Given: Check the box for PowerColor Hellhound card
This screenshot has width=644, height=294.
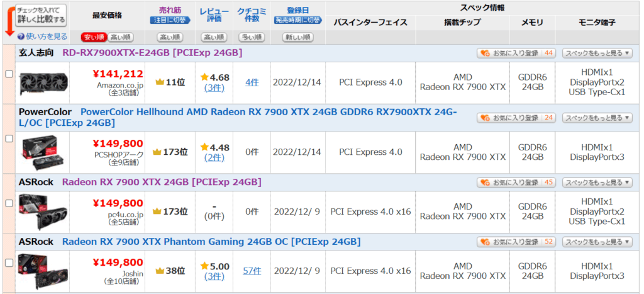Looking at the screenshot, I should [x=9, y=139].
